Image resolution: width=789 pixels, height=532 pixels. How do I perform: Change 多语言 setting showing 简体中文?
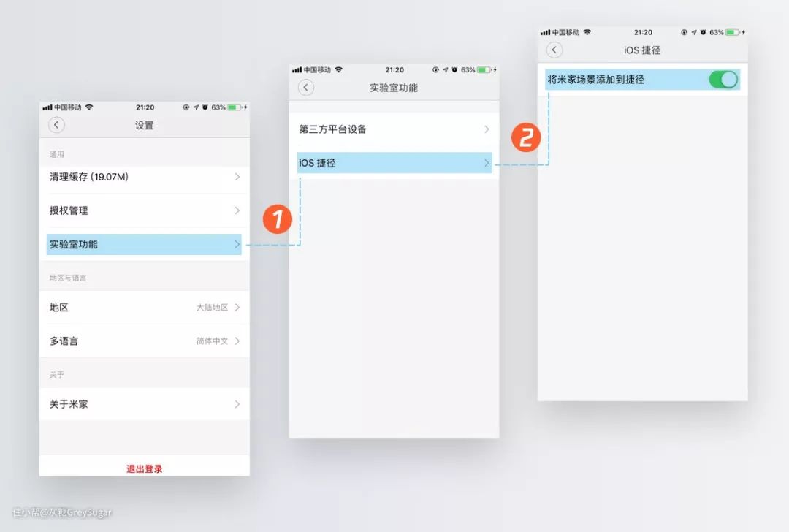(x=144, y=341)
